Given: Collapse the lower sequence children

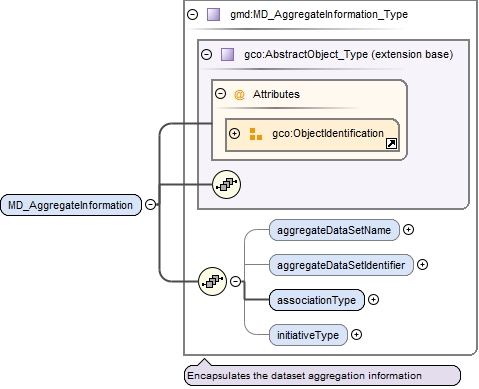Looking at the screenshot, I should point(236,281).
